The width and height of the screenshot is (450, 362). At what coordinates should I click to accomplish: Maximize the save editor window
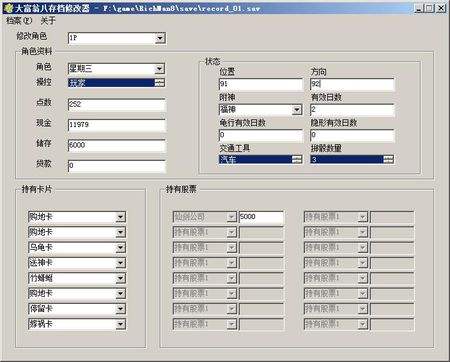point(430,8)
